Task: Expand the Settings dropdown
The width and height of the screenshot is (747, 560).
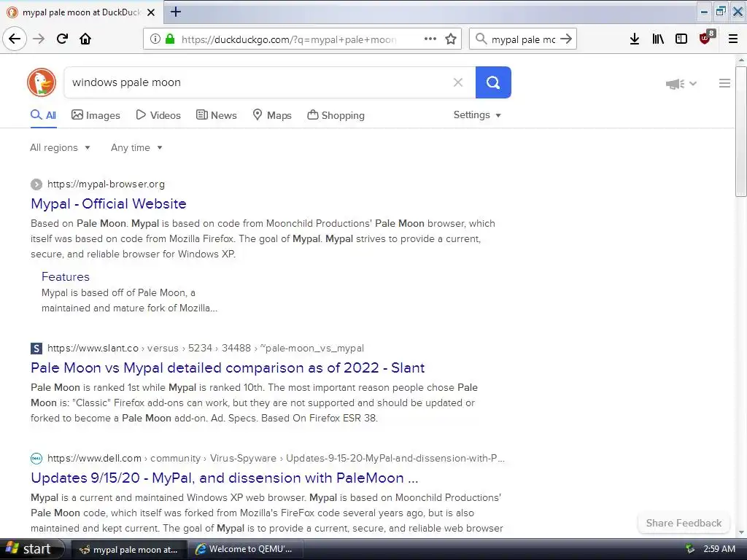Action: pos(477,115)
